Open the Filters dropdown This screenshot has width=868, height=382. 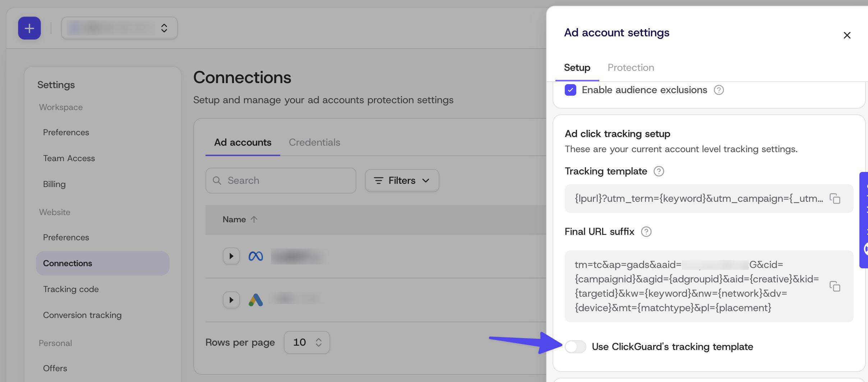(x=402, y=181)
